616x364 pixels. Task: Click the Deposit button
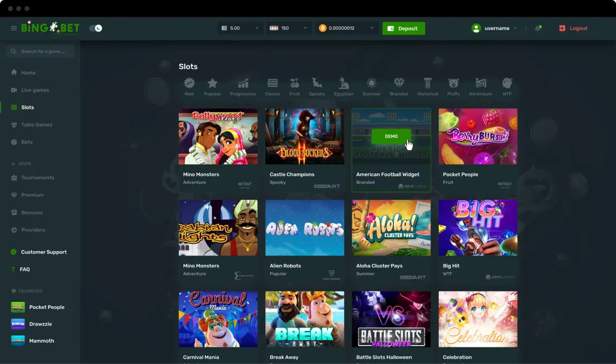coord(404,28)
